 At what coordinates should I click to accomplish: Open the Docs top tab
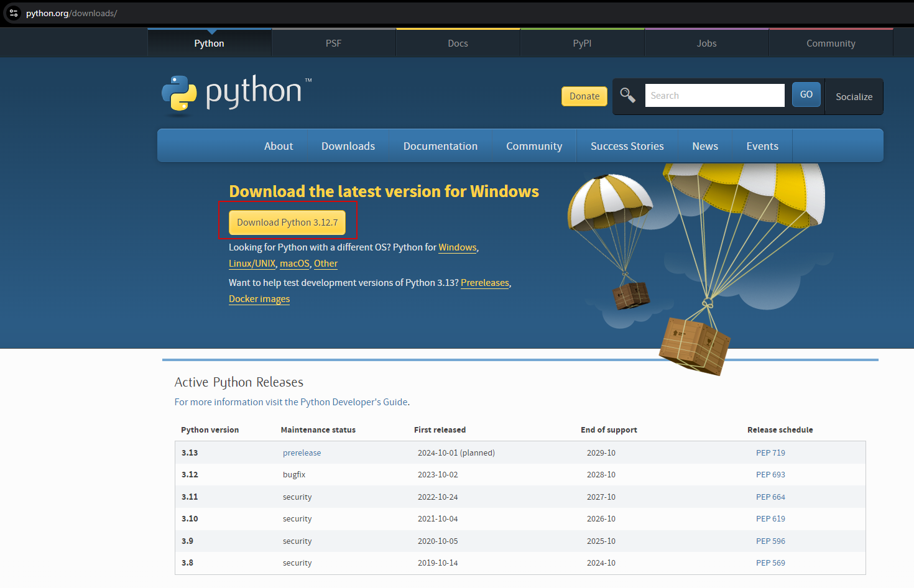(458, 43)
